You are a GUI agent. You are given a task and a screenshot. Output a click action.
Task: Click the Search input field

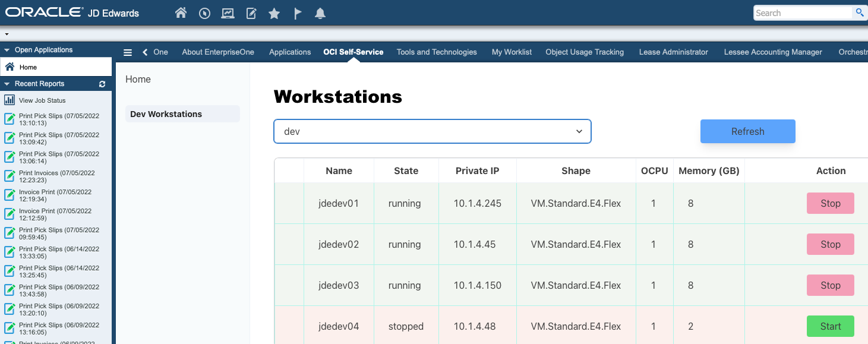[803, 12]
